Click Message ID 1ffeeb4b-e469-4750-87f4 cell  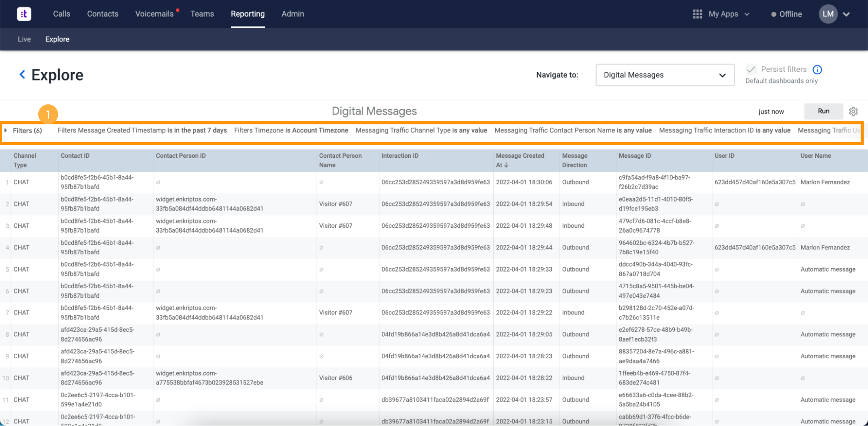click(x=654, y=378)
